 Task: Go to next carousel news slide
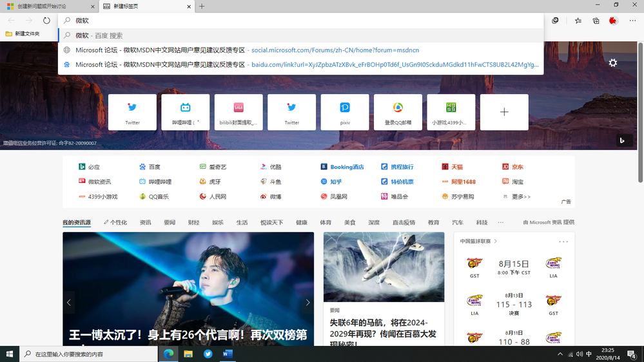pos(307,303)
